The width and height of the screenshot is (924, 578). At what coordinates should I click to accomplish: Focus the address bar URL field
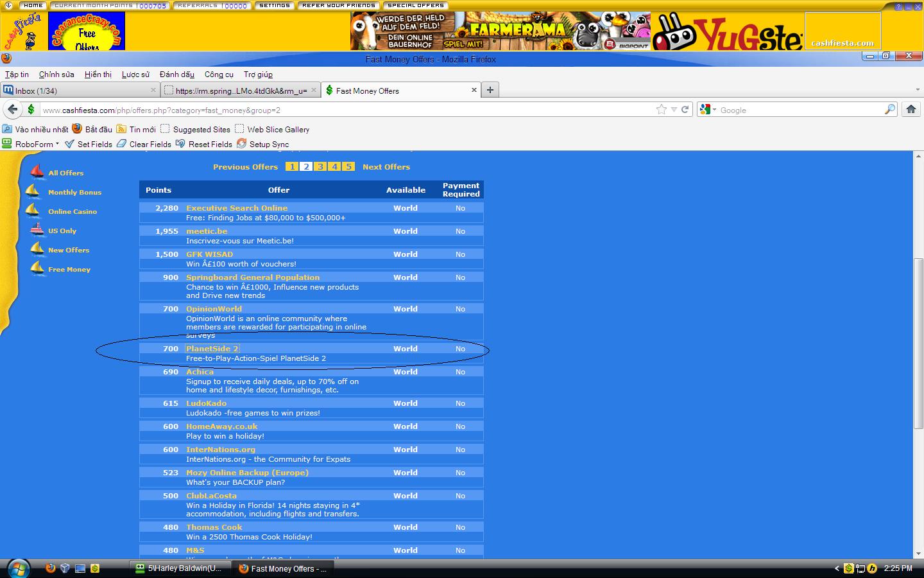[x=346, y=110]
